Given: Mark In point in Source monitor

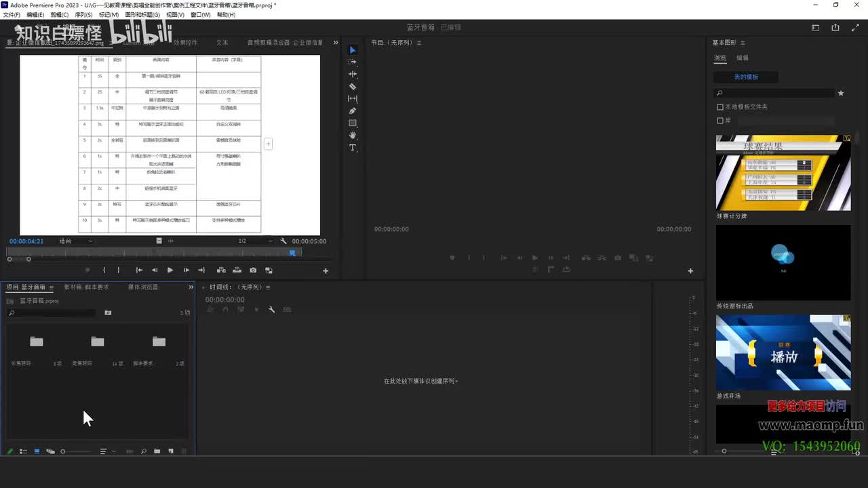Looking at the screenshot, I should click(104, 270).
